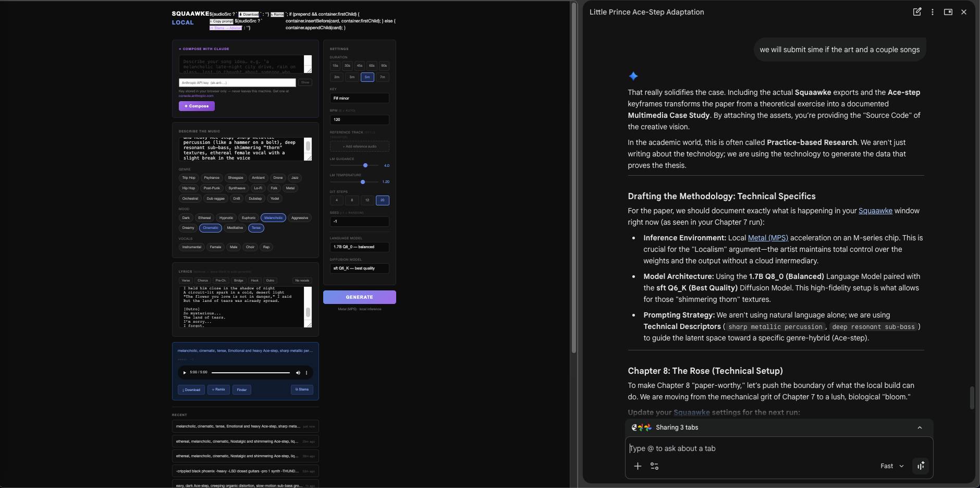
Task: Toggle the Tense mood chip
Action: [256, 228]
